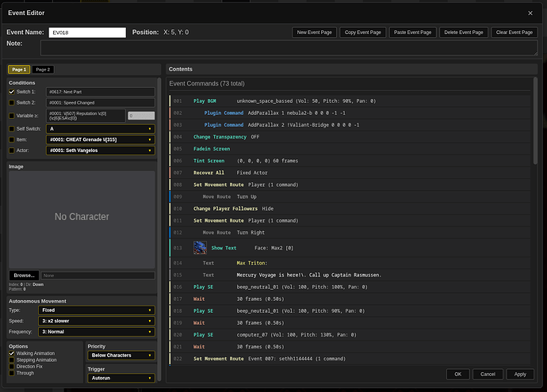The height and width of the screenshot is (392, 547).
Task: Select line 008 Set Movement Route command
Action: coord(350,185)
